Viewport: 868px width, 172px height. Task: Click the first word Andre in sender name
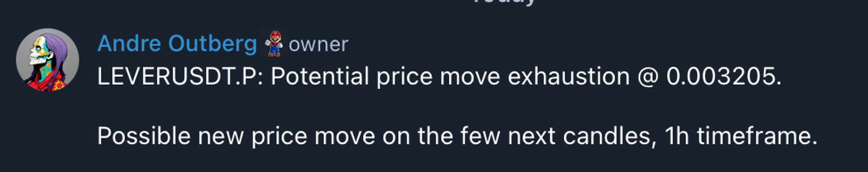click(129, 43)
